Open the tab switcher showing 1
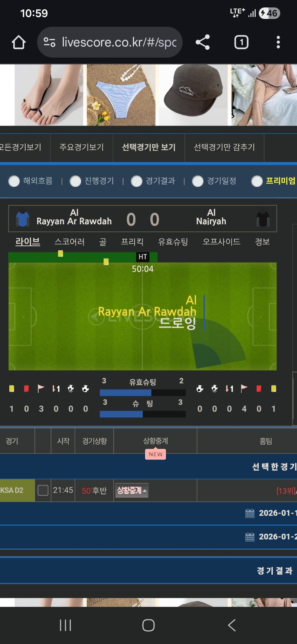Image resolution: width=297 pixels, height=644 pixels. click(241, 42)
